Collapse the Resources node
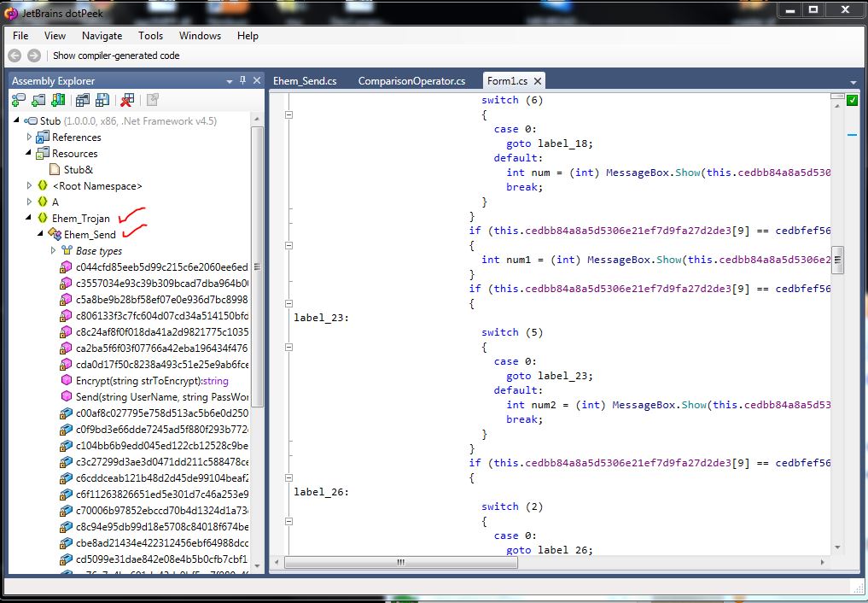868x603 pixels. click(29, 152)
